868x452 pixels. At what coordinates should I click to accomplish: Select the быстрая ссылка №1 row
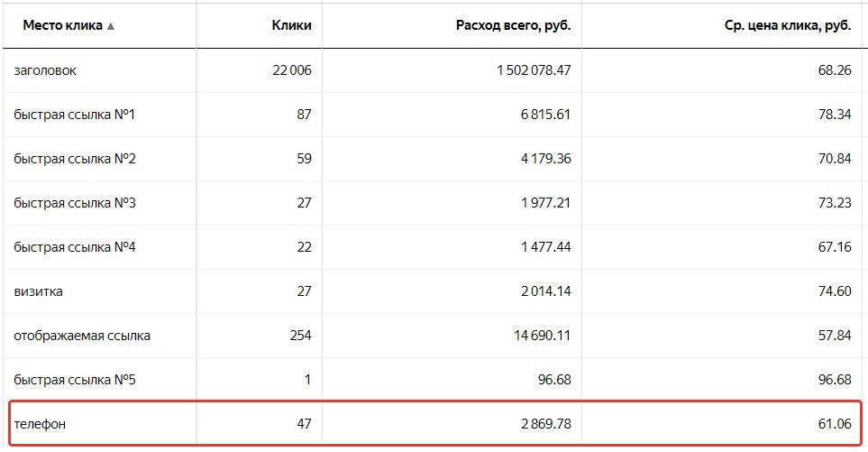75,115
